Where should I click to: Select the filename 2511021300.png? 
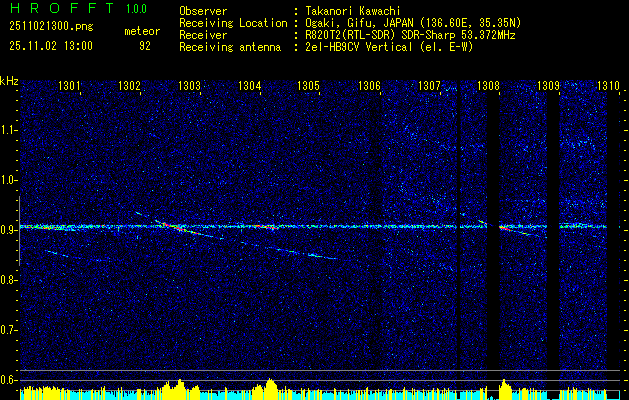(x=51, y=27)
